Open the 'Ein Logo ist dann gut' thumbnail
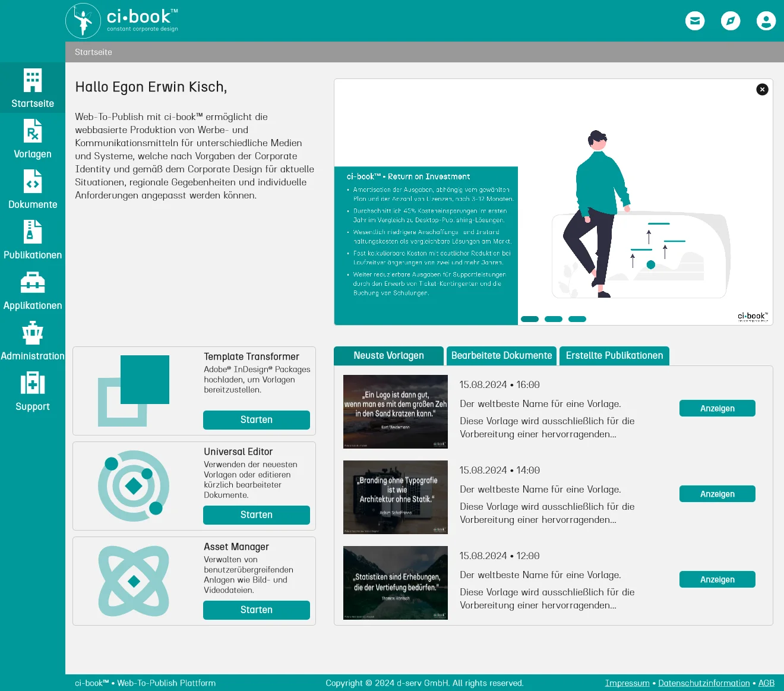Viewport: 784px width, 691px height. pyautogui.click(x=396, y=412)
